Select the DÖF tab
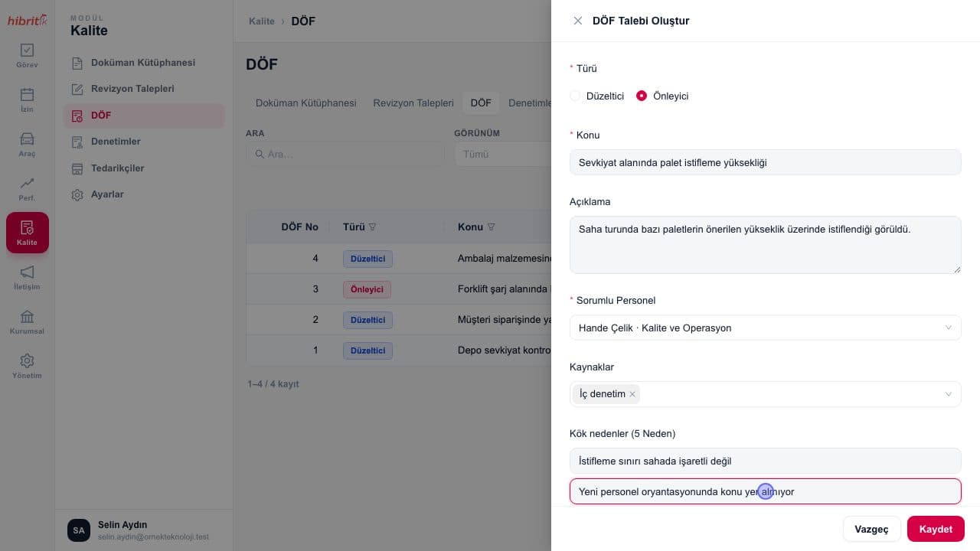The width and height of the screenshot is (980, 551). [481, 103]
